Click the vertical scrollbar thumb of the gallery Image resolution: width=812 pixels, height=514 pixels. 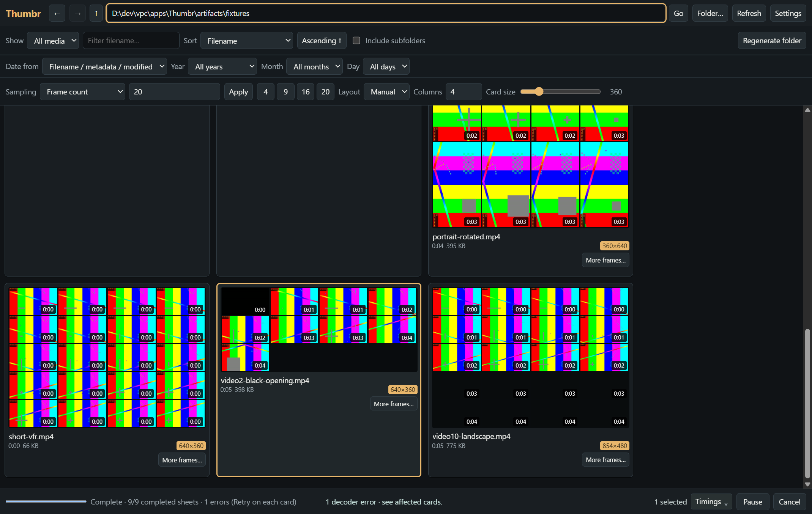click(x=807, y=404)
